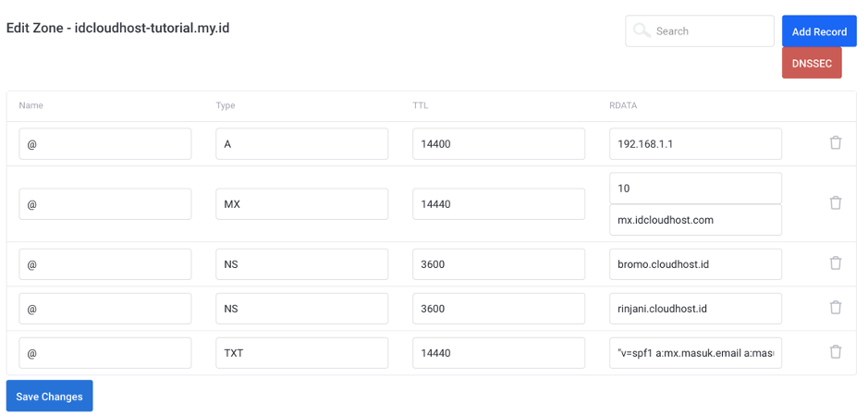Open the DNSSEC settings button
868x415 pixels.
tap(811, 64)
